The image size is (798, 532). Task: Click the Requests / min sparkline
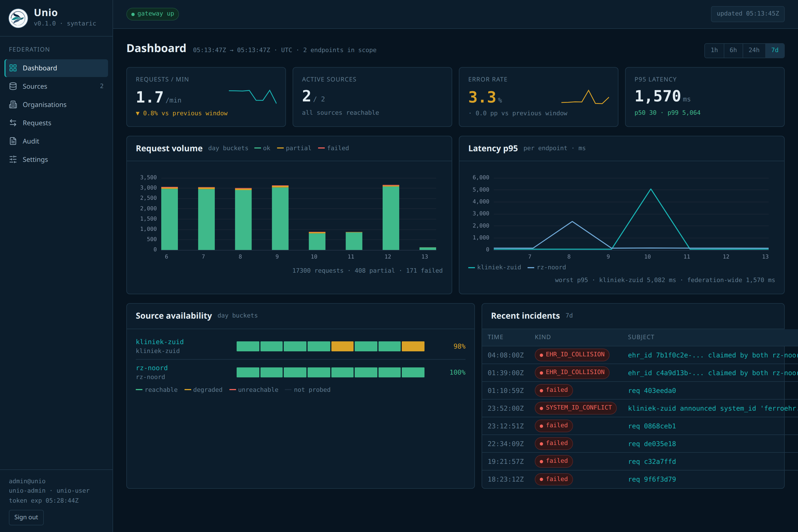pyautogui.click(x=253, y=97)
